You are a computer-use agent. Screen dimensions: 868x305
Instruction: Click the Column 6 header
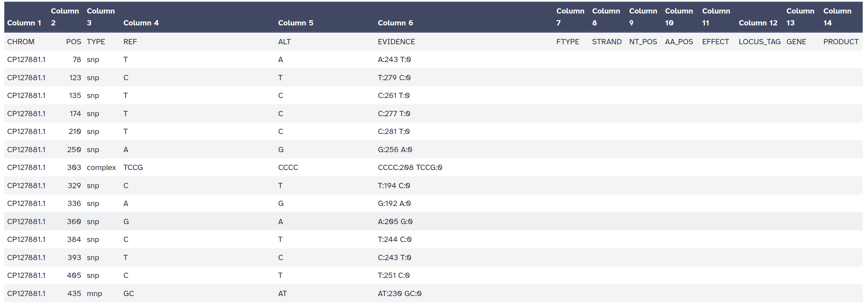pyautogui.click(x=395, y=23)
